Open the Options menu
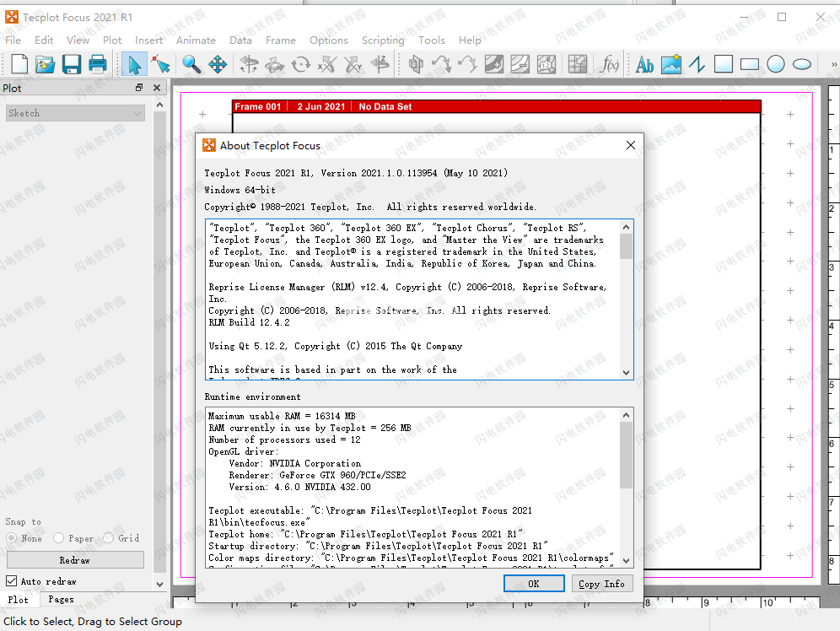Image resolution: width=840 pixels, height=631 pixels. [329, 40]
